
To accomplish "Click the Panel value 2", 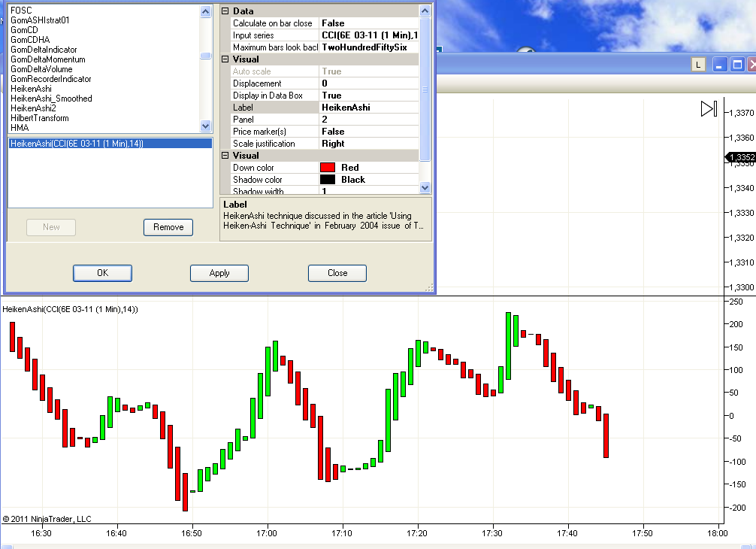I will [x=369, y=120].
